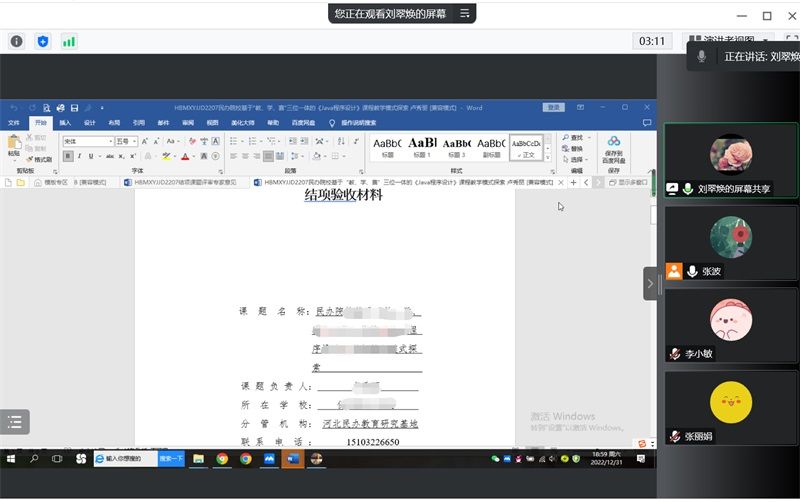
Task: Open the blue security shield icon
Action: click(x=42, y=41)
